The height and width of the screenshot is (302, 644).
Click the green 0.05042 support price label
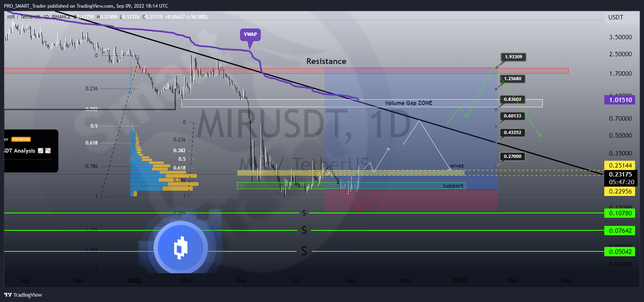(x=620, y=251)
